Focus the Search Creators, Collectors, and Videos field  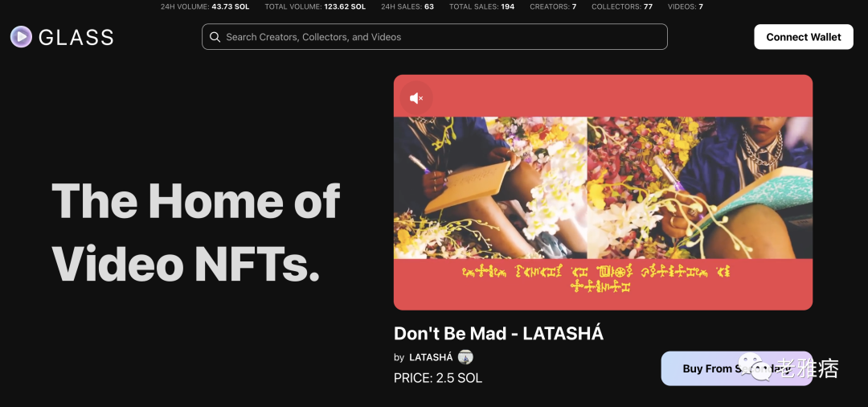click(x=435, y=37)
